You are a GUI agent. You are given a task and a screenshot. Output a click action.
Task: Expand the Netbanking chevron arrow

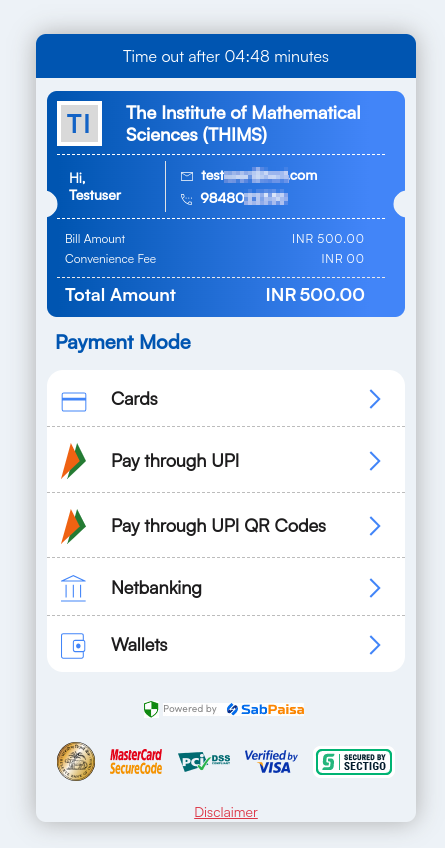(375, 588)
